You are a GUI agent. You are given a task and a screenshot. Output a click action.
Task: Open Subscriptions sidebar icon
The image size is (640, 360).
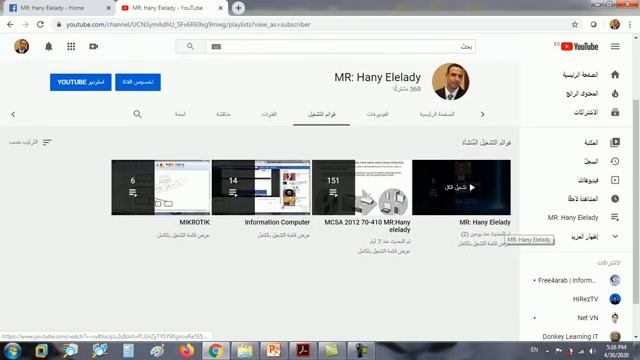click(x=615, y=112)
